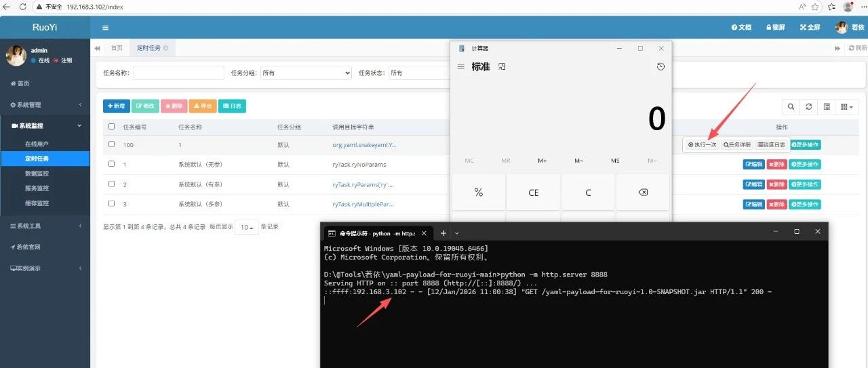Open the 文档 documentation link
Viewport: 868px width, 368px height.
tap(741, 28)
